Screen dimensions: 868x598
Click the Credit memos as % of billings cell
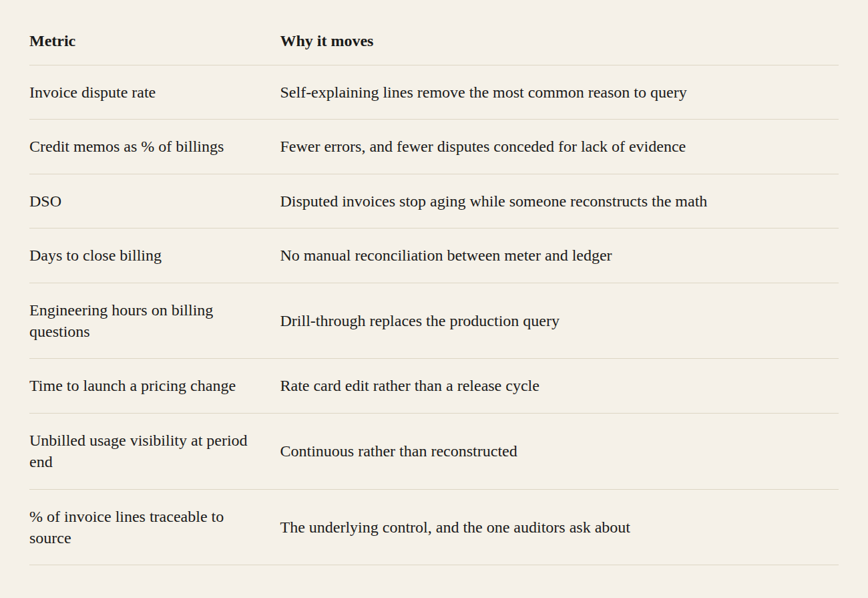(126, 146)
